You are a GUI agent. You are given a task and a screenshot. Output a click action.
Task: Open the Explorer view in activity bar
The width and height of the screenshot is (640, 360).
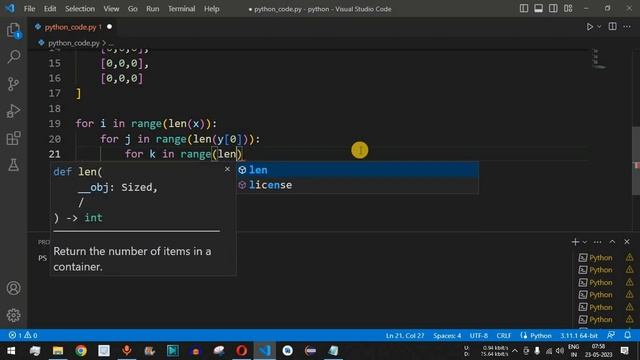(x=13, y=30)
